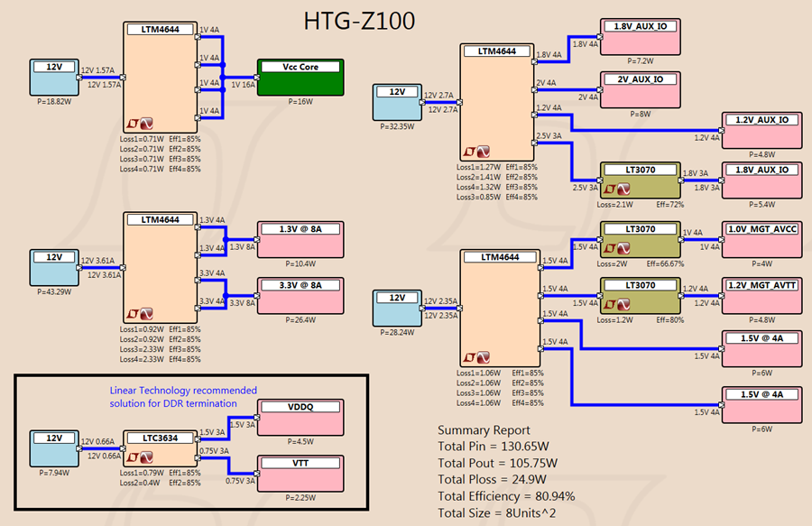Image resolution: width=812 pixels, height=526 pixels.
Task: Select the VDDQ load block
Action: point(300,417)
